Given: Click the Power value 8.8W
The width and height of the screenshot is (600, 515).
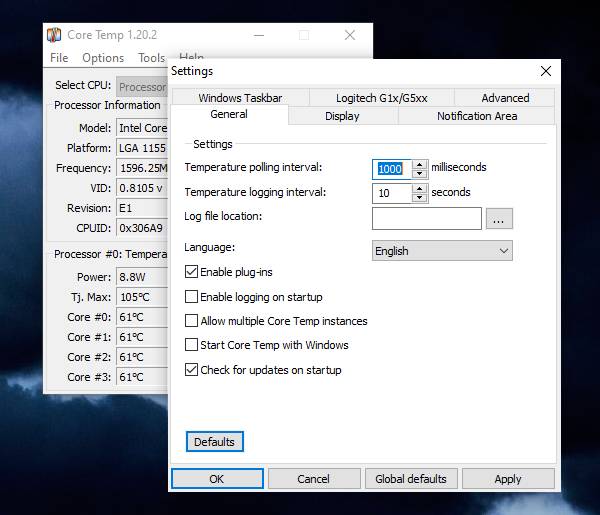Looking at the screenshot, I should [142, 277].
